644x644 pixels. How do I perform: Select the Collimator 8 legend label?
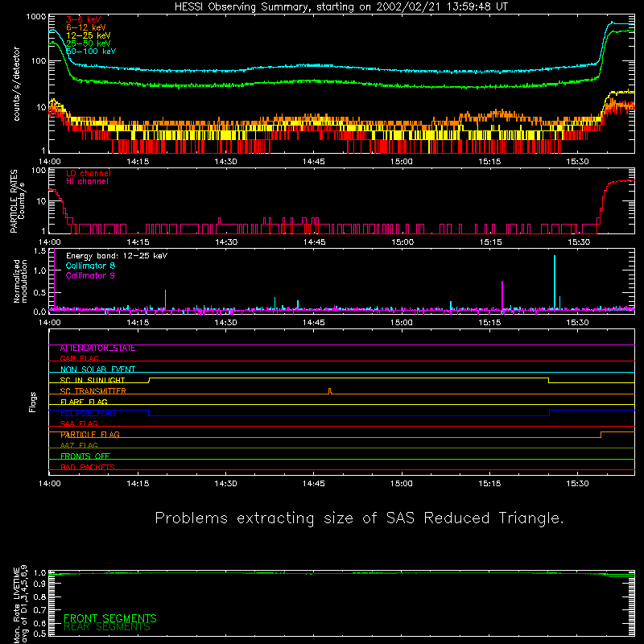tap(90, 266)
